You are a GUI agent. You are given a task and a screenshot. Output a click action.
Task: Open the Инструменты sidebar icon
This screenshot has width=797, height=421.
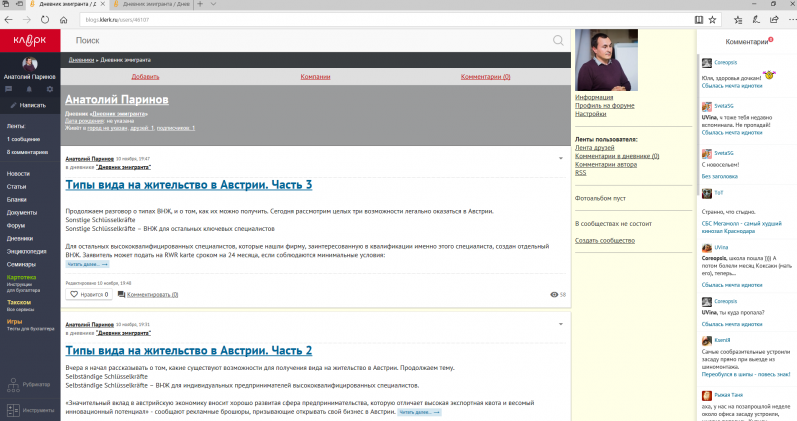[x=12, y=410]
